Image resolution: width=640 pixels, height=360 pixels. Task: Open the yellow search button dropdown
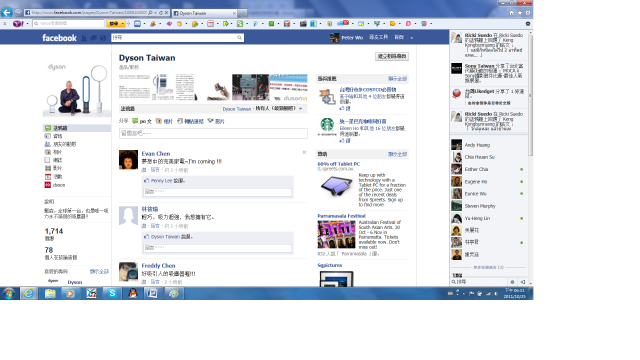tap(122, 24)
